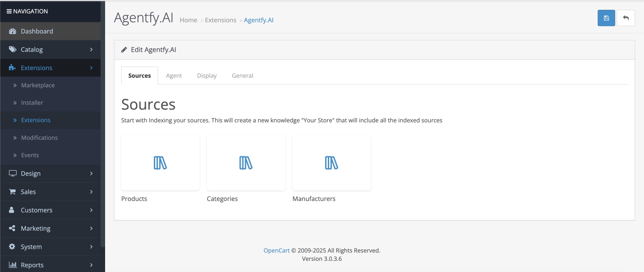Click the System gear icon
Viewport: 644px width, 272px height.
pyautogui.click(x=13, y=247)
